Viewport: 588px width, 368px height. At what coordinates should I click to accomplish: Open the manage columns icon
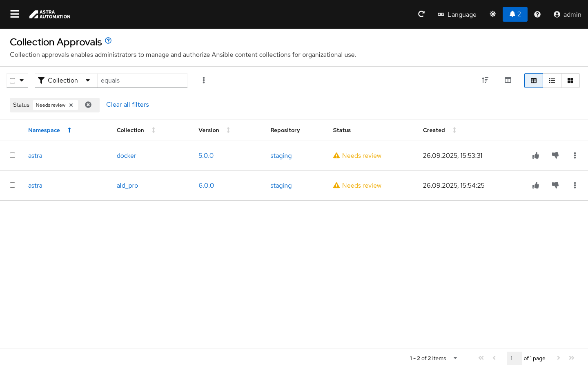tap(508, 81)
